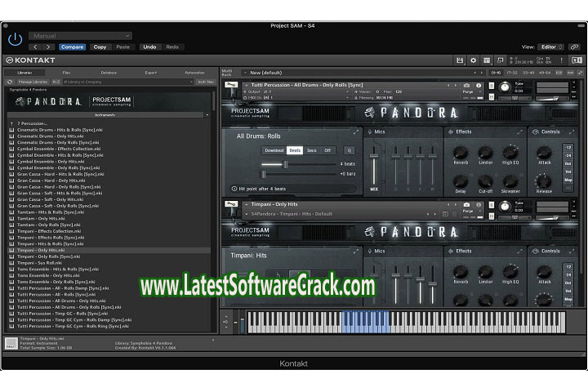
Task: Click the Pandora logo in instrument header
Action: click(x=412, y=113)
